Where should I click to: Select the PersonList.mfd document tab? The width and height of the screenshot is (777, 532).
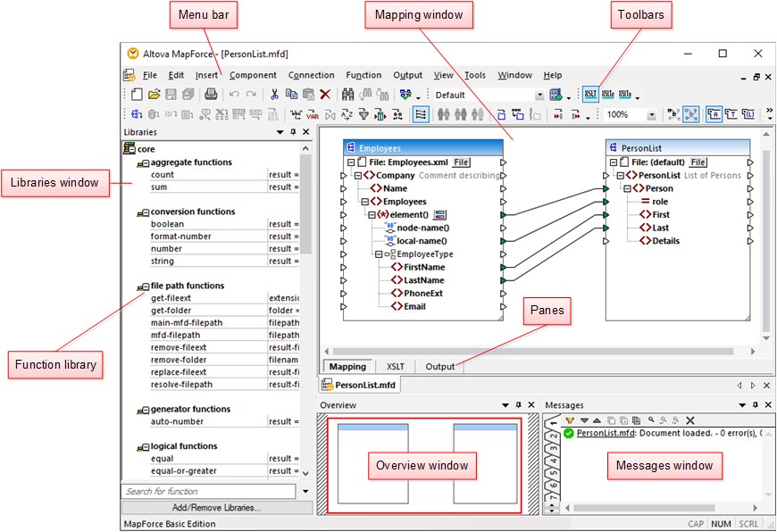coord(360,385)
